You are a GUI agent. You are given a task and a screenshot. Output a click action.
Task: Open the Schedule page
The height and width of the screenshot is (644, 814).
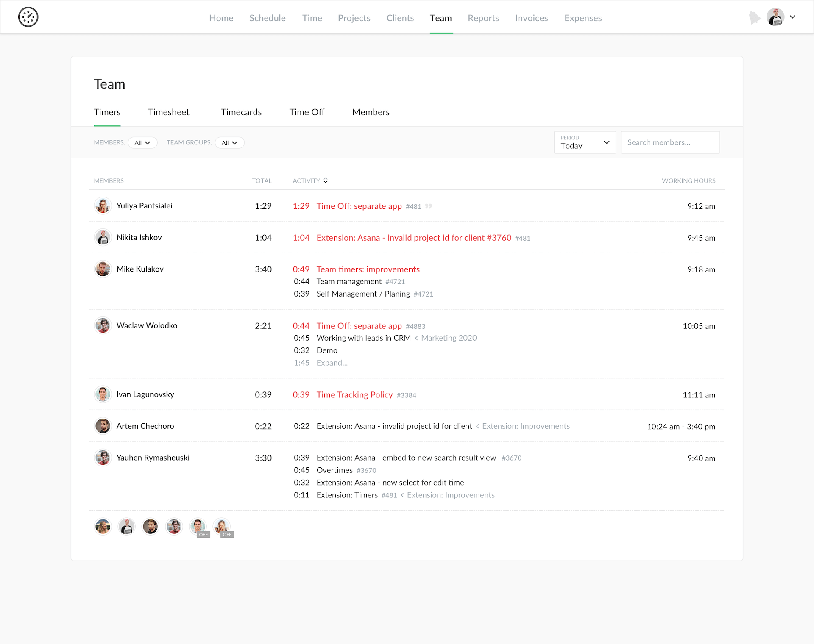[x=268, y=18]
